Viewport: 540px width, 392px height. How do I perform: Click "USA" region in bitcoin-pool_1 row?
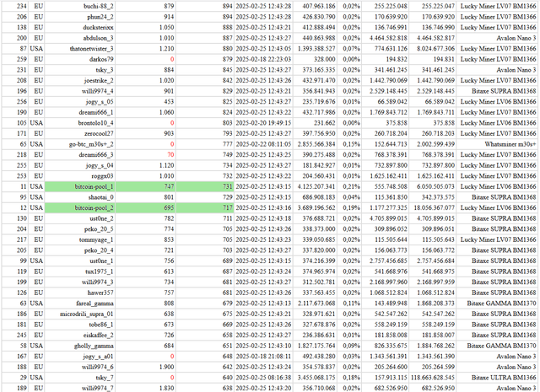(36, 187)
